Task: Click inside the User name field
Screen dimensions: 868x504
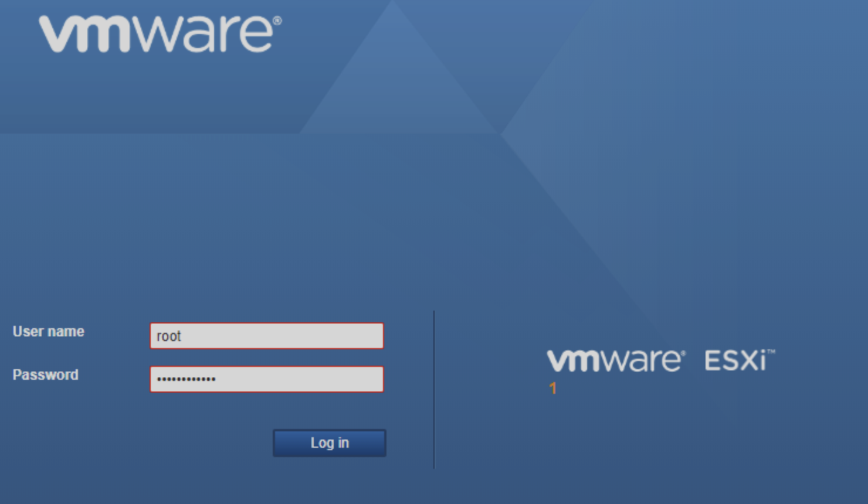Action: pos(267,336)
